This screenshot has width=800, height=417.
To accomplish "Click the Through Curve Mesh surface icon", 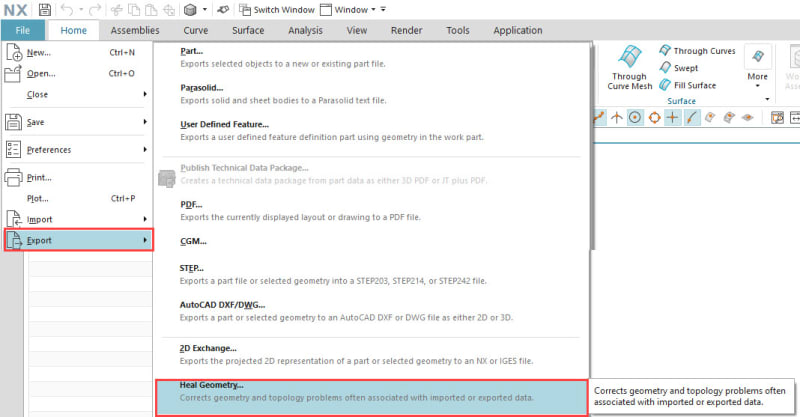I will pyautogui.click(x=630, y=56).
